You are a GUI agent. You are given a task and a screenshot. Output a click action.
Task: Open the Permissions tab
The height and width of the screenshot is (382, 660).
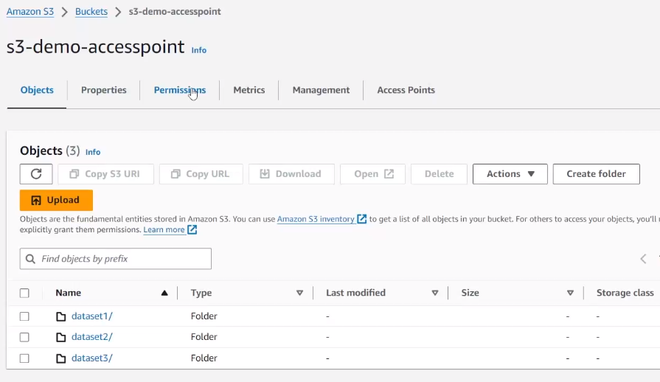click(x=180, y=90)
